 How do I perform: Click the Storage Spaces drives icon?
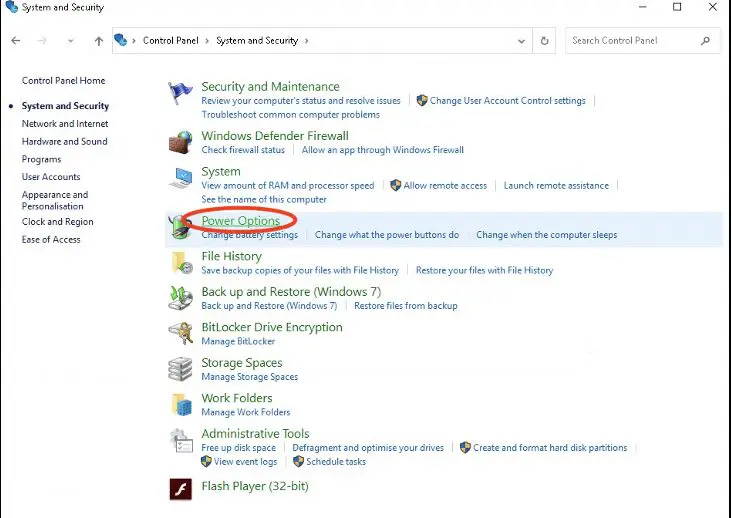click(x=181, y=369)
